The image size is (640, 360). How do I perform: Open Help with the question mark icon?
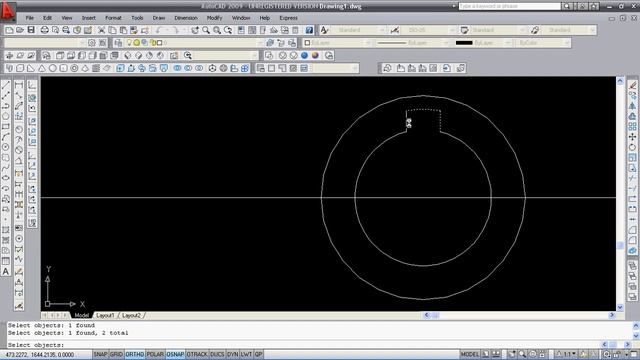coord(309,30)
